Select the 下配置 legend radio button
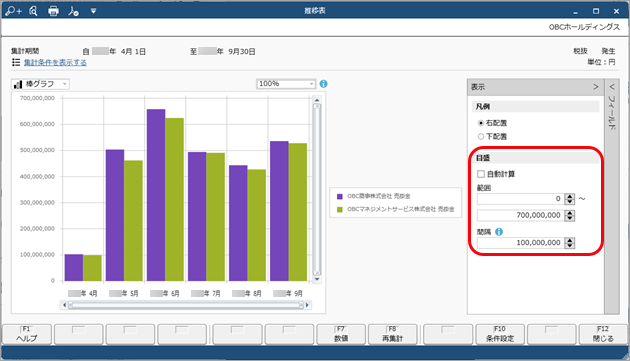 (x=481, y=137)
